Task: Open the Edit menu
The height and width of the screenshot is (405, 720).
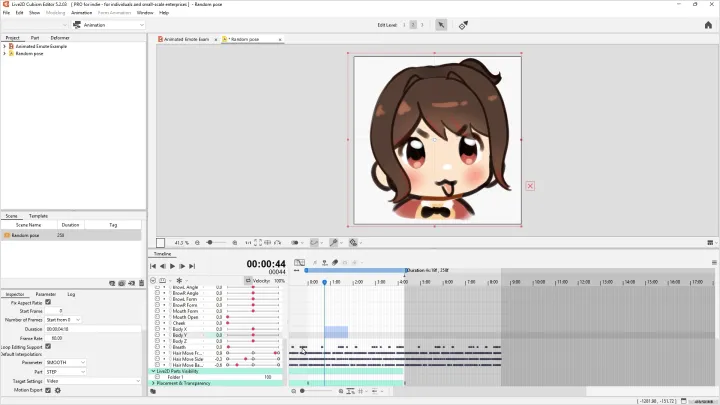Action: tap(19, 13)
